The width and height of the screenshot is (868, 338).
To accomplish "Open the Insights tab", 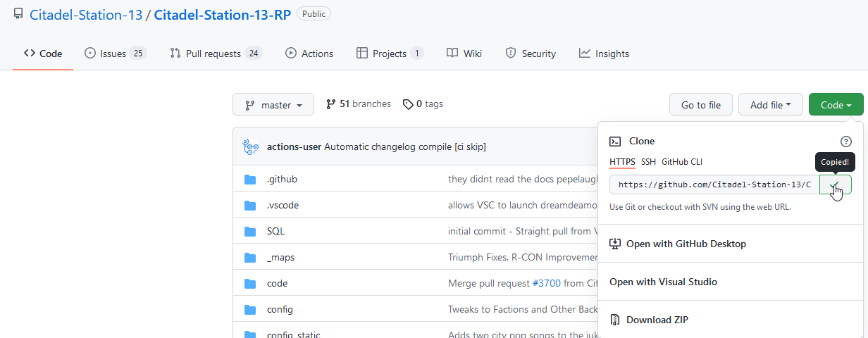I will click(604, 54).
